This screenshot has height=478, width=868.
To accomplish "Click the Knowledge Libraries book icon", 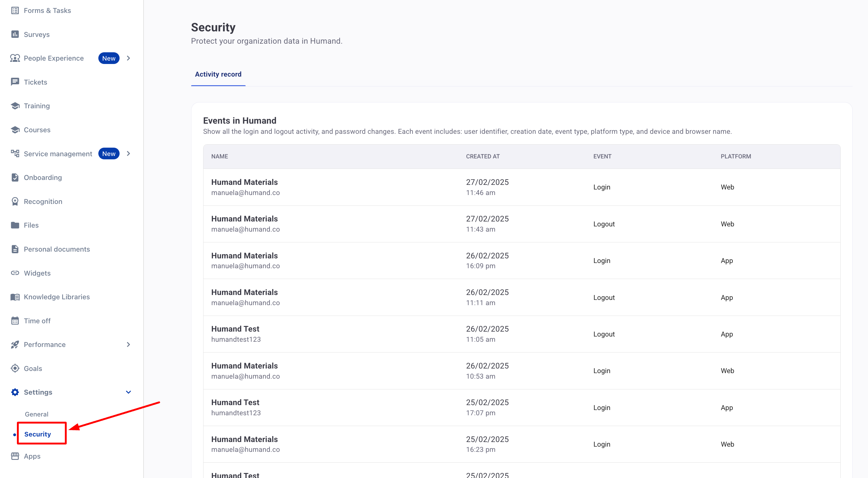I will (15, 297).
